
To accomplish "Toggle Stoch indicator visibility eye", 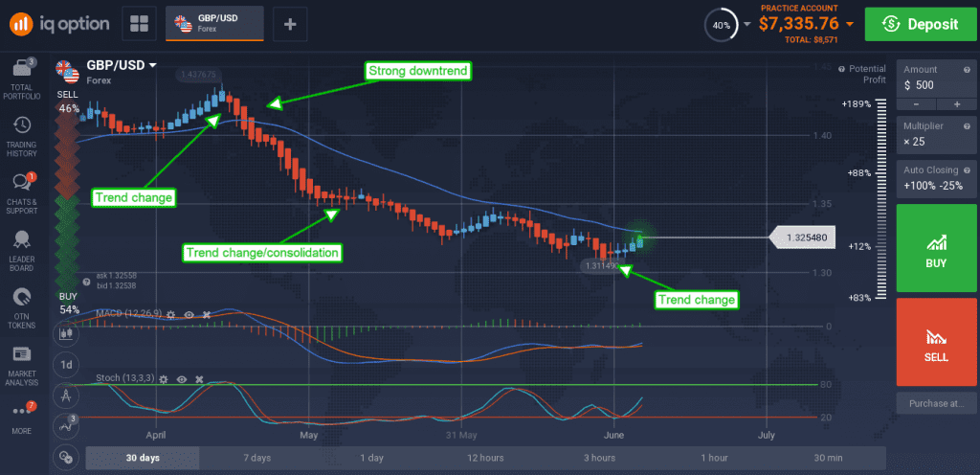I will (x=182, y=379).
